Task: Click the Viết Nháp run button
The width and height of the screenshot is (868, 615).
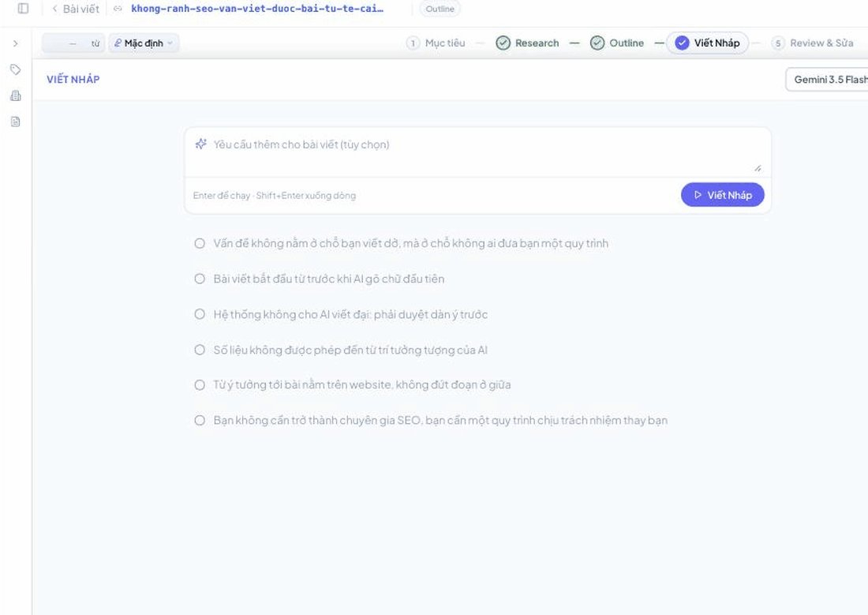Action: (x=722, y=195)
